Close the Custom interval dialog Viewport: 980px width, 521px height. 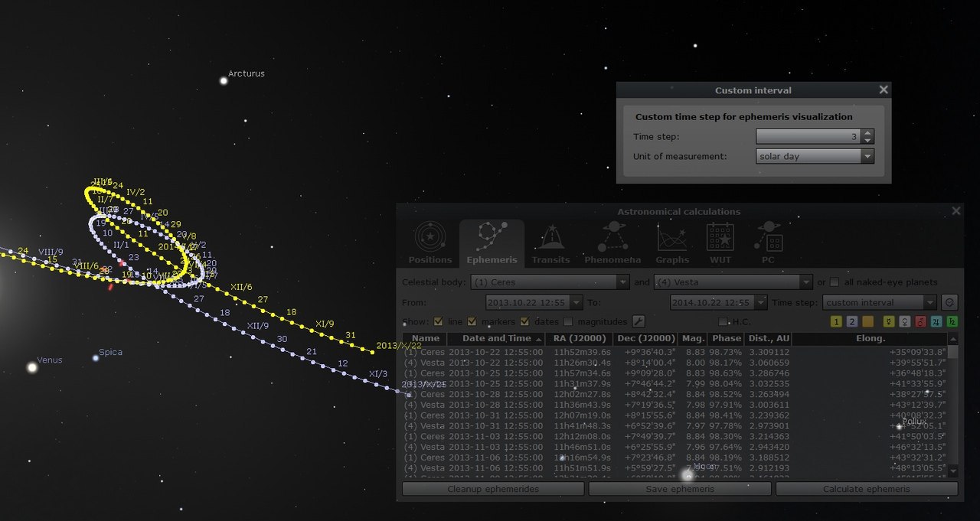pyautogui.click(x=884, y=90)
